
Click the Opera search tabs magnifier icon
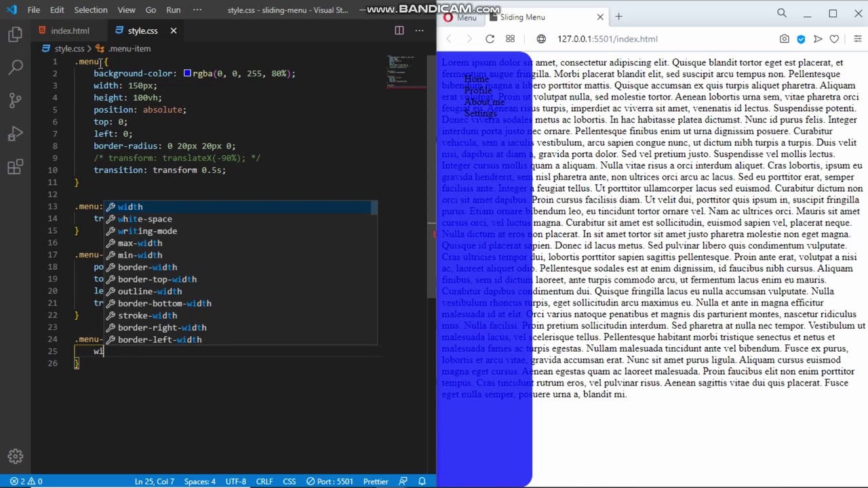coord(782,13)
